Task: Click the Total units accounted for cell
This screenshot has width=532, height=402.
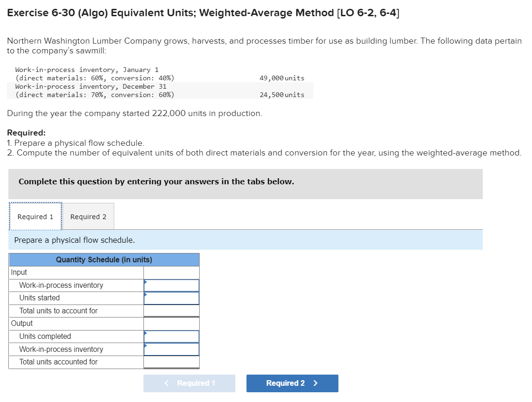Action: click(171, 362)
